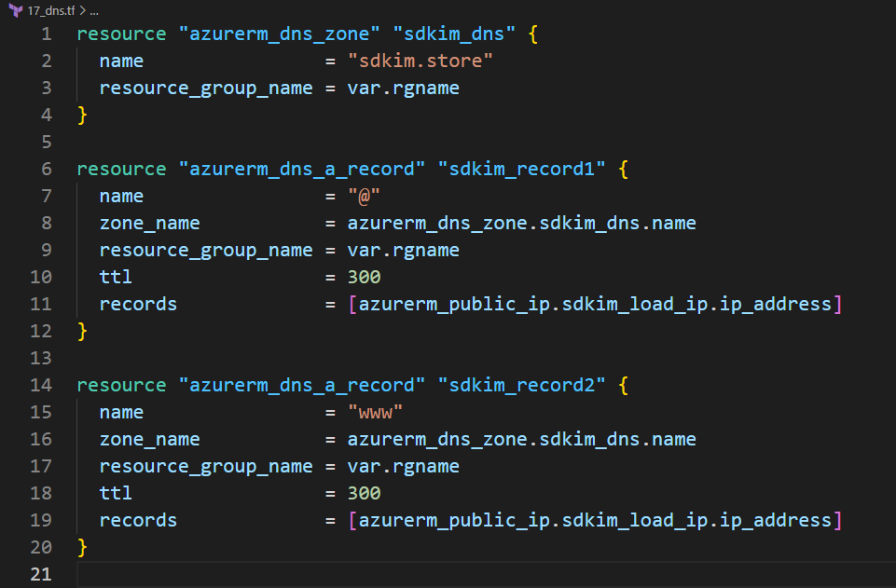
Task: Click the "www" name value
Action: click(375, 412)
